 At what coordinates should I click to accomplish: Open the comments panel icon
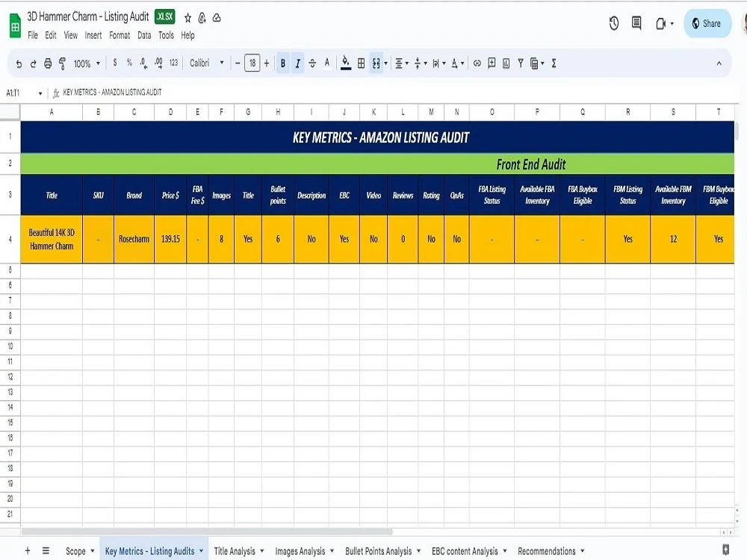tap(636, 23)
